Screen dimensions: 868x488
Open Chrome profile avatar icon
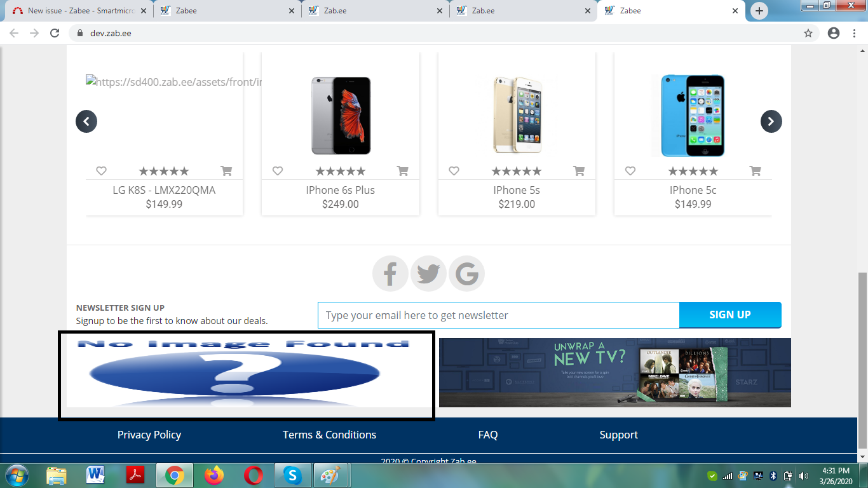834,33
